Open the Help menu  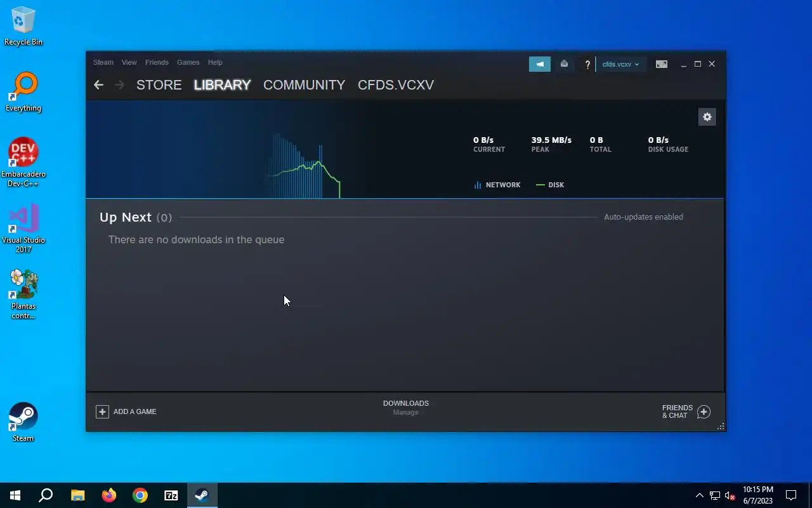pyautogui.click(x=215, y=62)
